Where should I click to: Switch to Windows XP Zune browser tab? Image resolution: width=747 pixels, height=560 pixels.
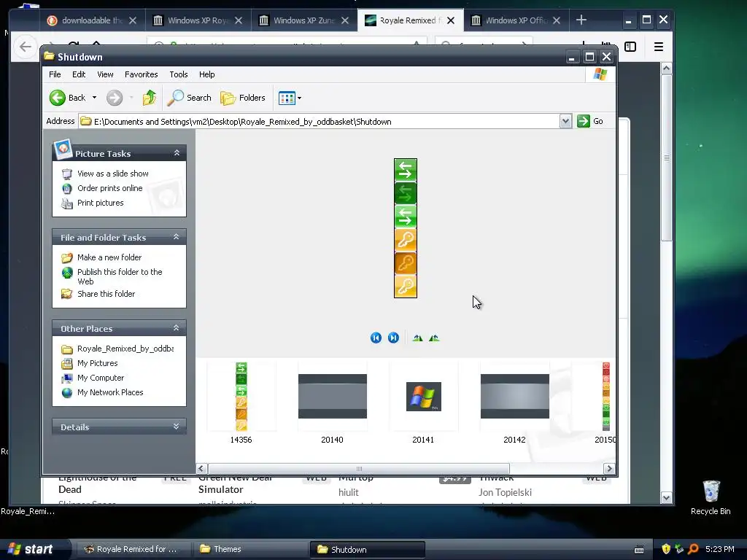point(304,20)
